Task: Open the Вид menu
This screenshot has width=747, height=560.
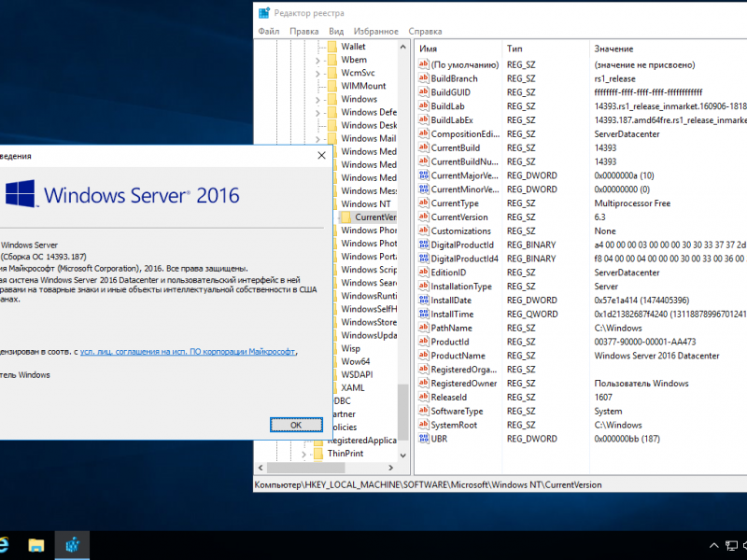Action: pyautogui.click(x=336, y=32)
